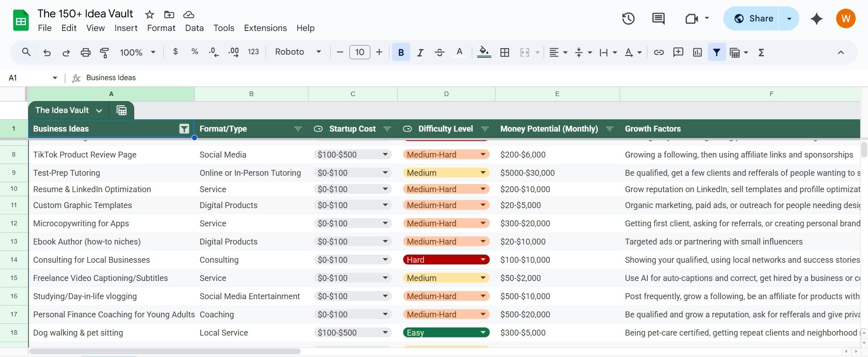Click the insert link icon
Viewport: 868px width, 357px height.
point(658,52)
